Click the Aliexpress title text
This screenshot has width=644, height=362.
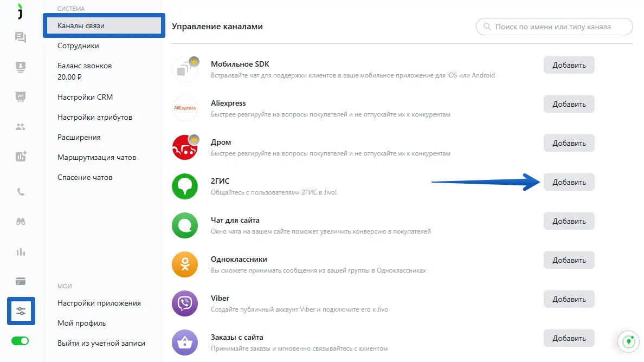228,103
